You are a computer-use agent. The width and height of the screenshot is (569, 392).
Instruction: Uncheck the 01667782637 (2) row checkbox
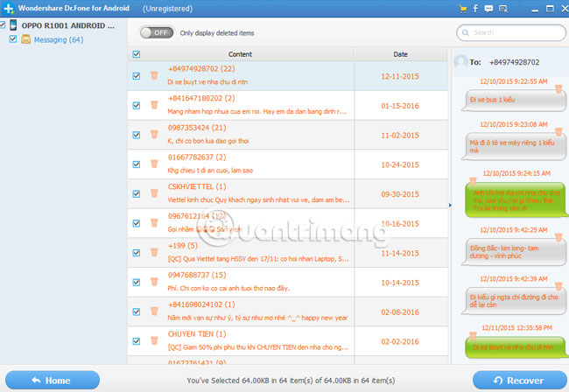tap(136, 164)
